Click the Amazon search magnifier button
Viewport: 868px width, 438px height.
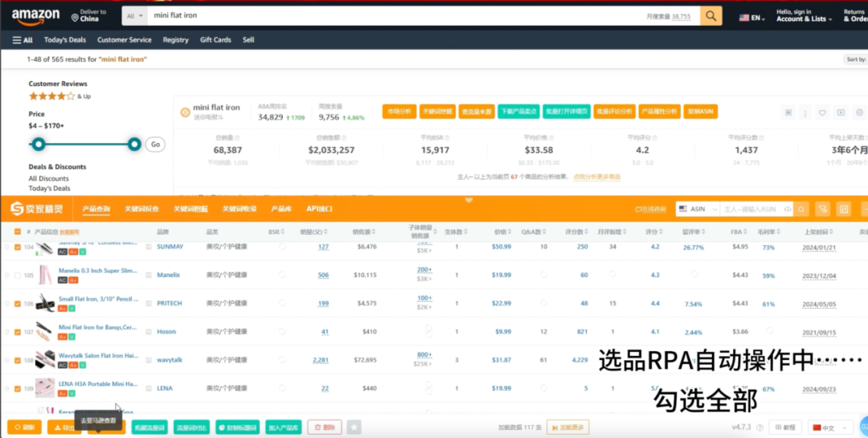pyautogui.click(x=710, y=15)
